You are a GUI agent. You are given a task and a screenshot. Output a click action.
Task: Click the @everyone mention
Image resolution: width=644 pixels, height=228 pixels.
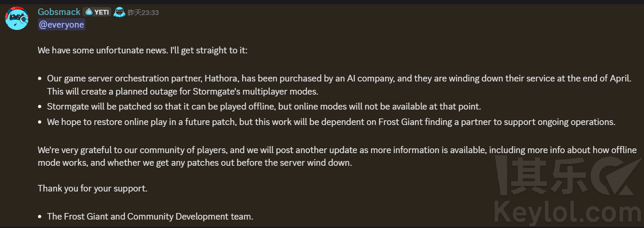tap(61, 25)
